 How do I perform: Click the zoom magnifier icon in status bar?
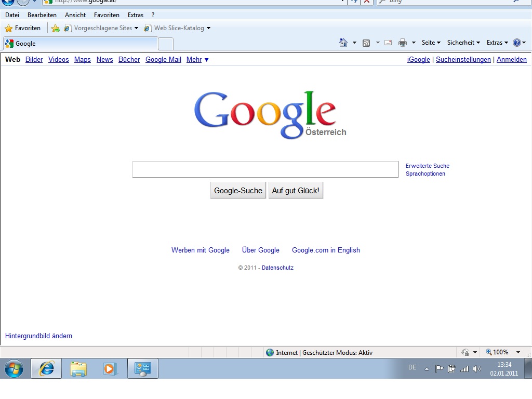coord(488,352)
